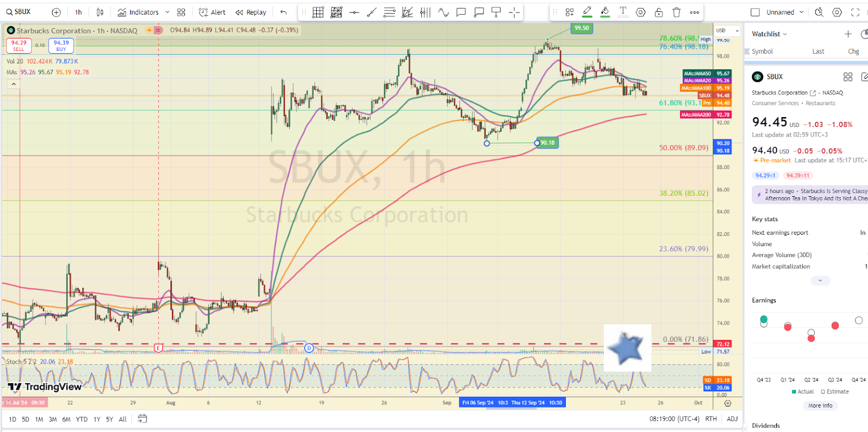The height and width of the screenshot is (432, 868).
Task: Toggle the lock on selected drawing
Action: coord(659,12)
